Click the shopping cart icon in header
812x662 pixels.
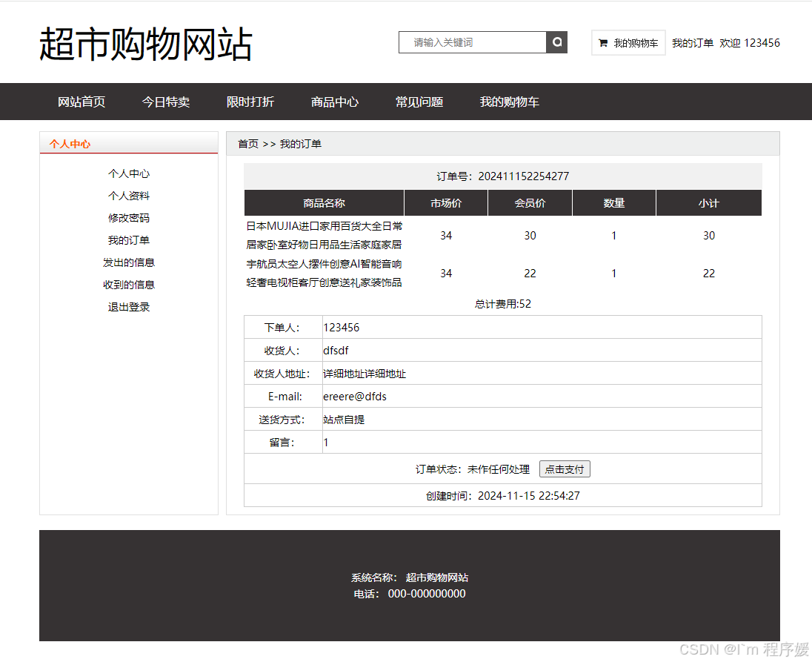point(603,43)
